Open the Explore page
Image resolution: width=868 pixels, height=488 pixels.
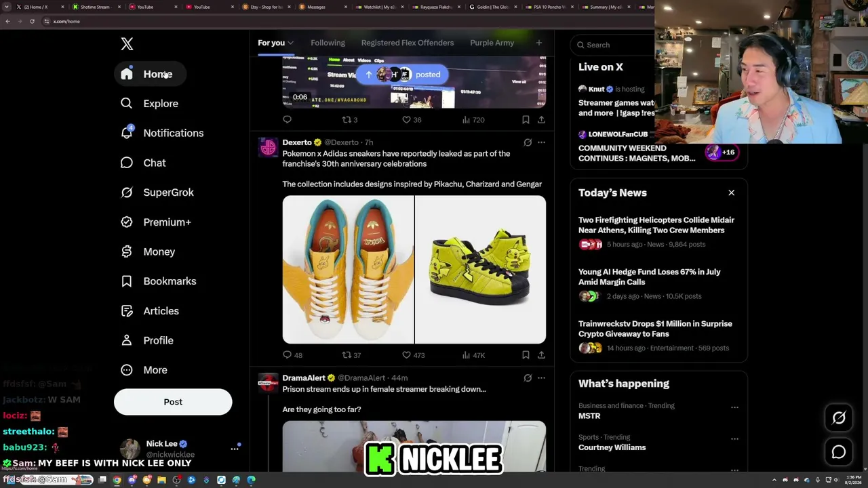click(149, 104)
